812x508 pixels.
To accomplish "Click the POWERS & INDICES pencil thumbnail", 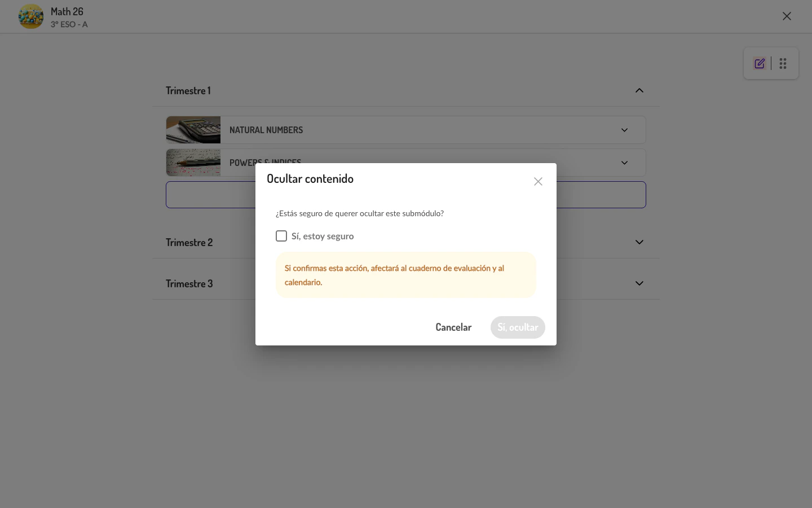I will (x=193, y=163).
